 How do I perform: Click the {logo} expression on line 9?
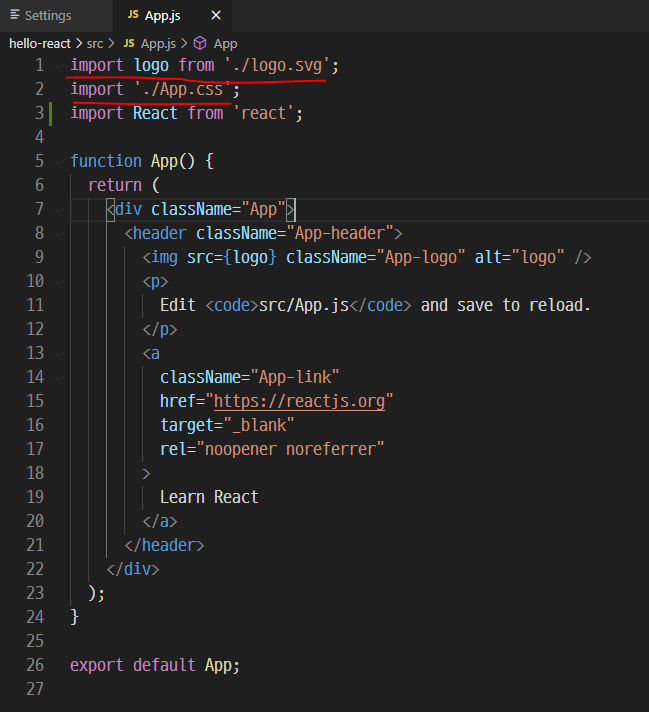[x=250, y=257]
